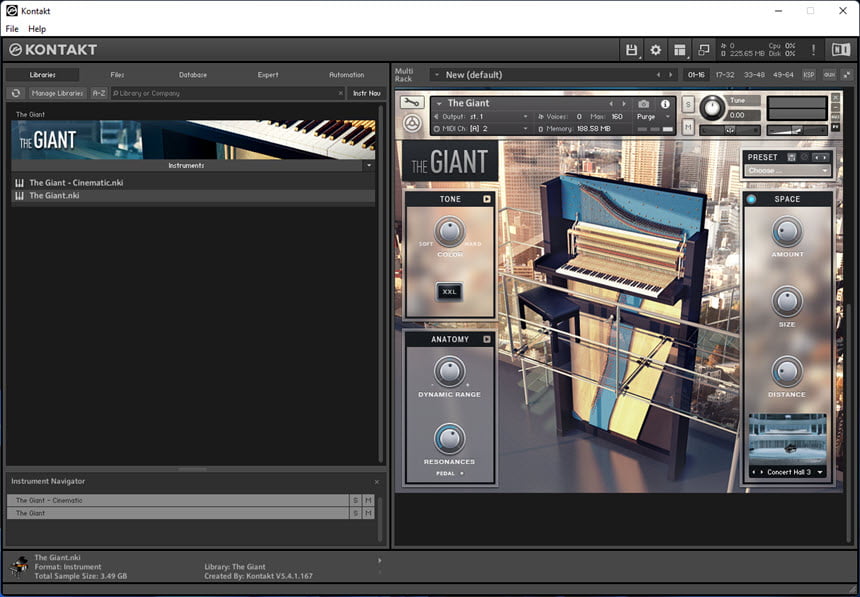Select rack page 17-32
This screenshot has height=597, width=860.
pos(725,75)
